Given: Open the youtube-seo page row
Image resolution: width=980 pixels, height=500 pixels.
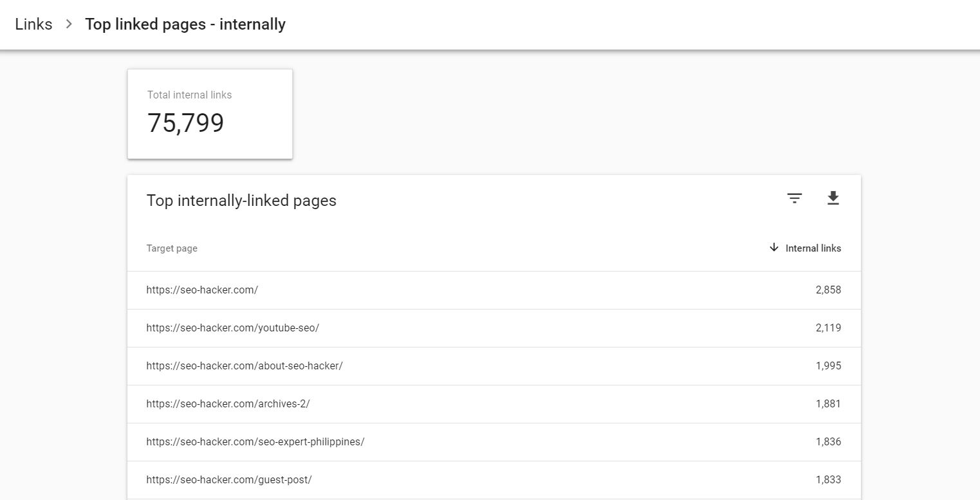Looking at the screenshot, I should coord(232,328).
